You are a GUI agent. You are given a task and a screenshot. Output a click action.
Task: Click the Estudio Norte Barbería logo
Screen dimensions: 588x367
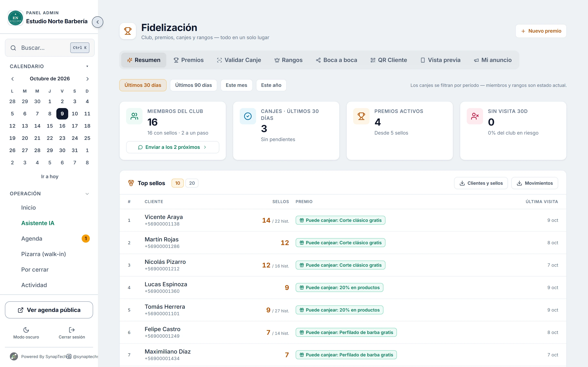(15, 18)
